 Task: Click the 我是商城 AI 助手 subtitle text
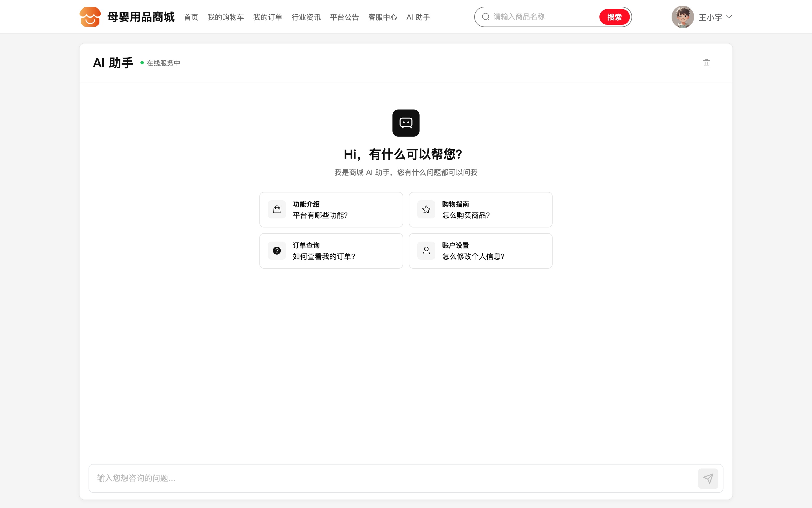point(406,172)
